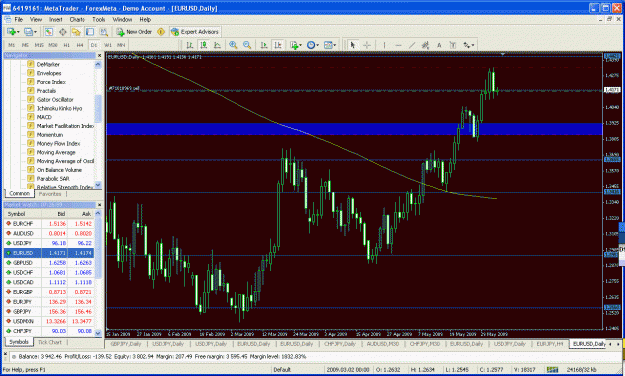Click the connection status bars indicator

coord(552,370)
